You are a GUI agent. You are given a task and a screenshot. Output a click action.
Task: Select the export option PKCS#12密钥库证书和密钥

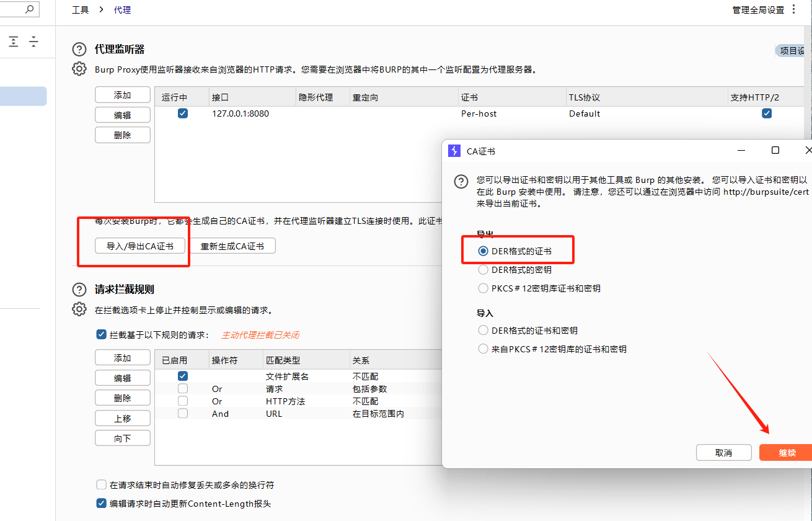[x=483, y=288]
